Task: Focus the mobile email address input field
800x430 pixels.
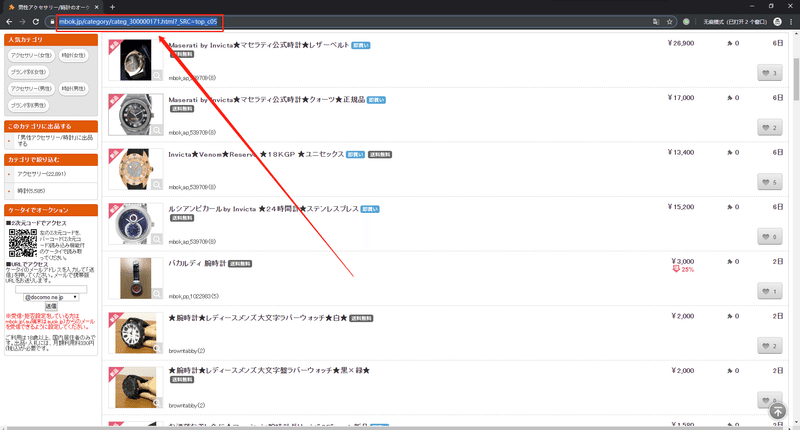Action: click(x=51, y=289)
